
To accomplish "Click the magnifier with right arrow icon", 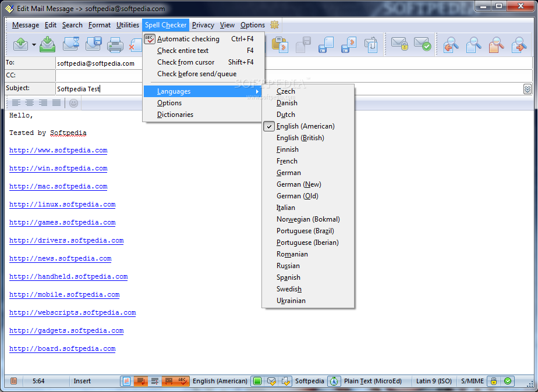I will click(519, 45).
